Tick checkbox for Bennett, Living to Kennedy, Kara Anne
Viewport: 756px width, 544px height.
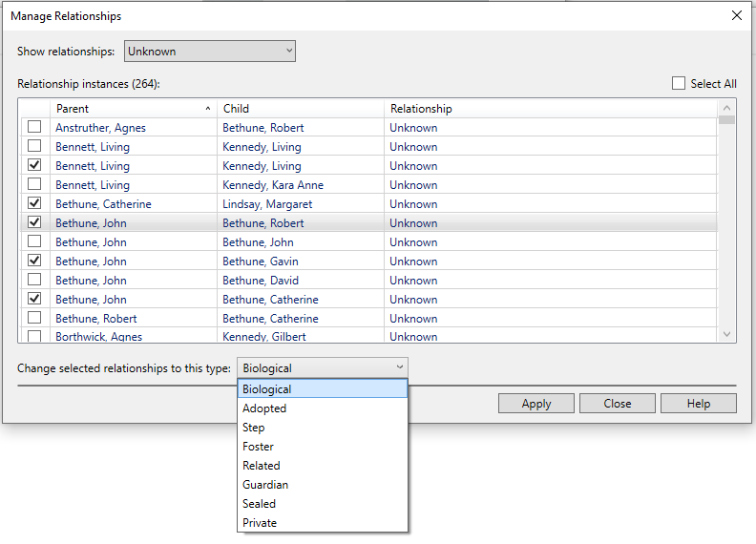click(x=34, y=185)
